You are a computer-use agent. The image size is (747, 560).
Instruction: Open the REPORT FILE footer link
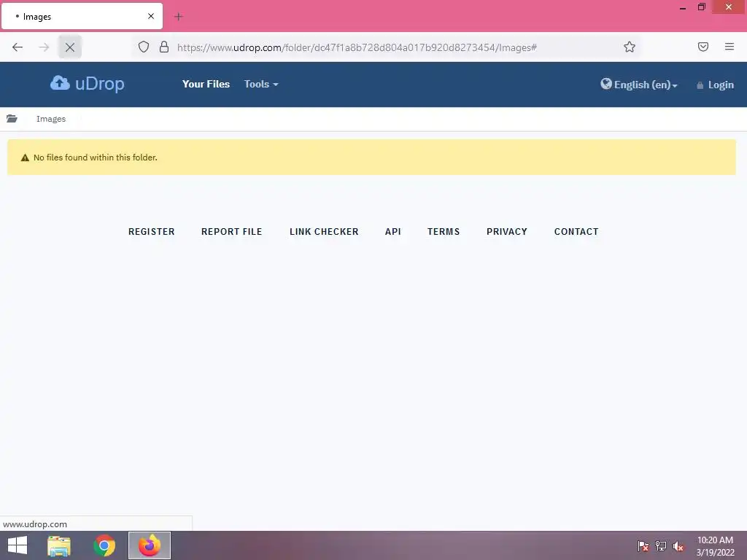coord(231,231)
